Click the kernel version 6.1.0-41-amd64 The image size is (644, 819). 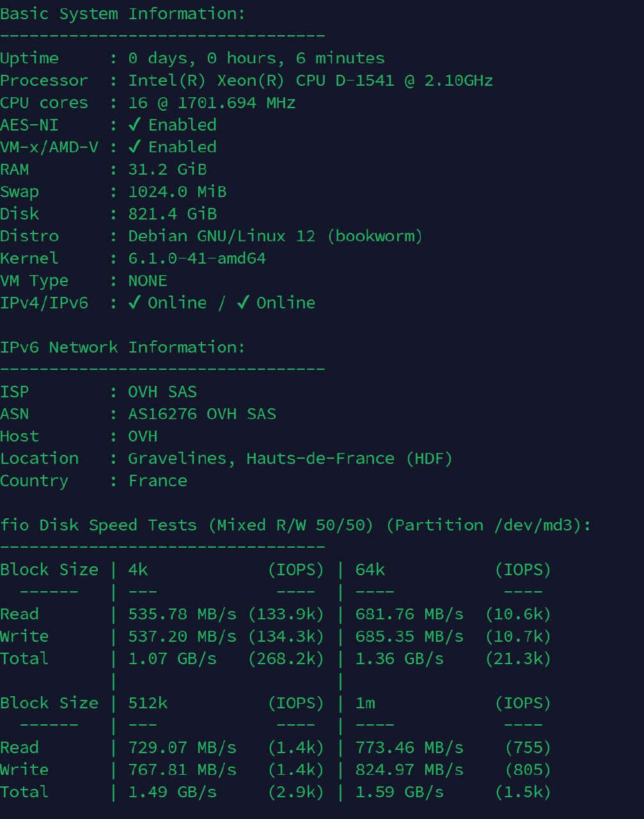pos(197,258)
